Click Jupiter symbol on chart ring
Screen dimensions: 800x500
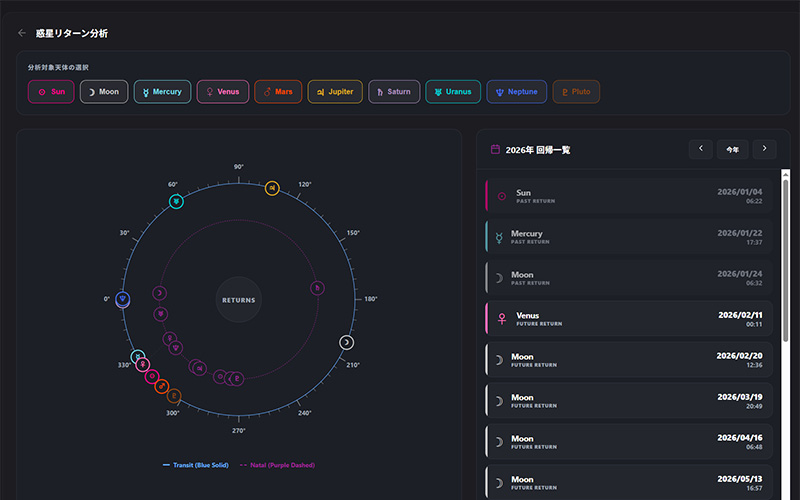[x=272, y=188]
